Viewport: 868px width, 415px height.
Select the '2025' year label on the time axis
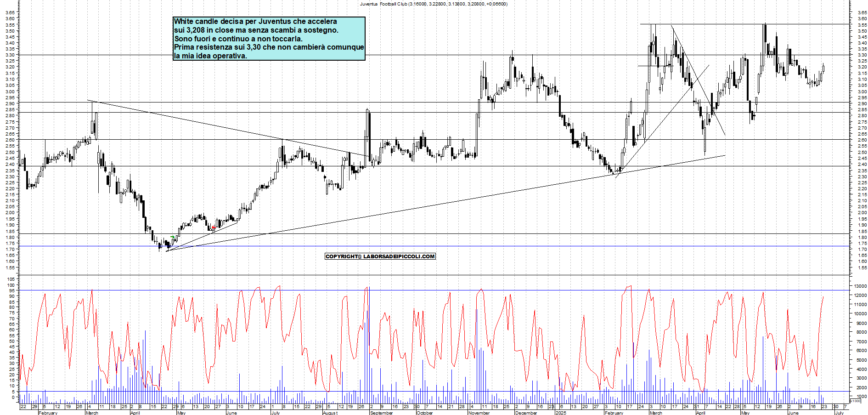(560, 413)
